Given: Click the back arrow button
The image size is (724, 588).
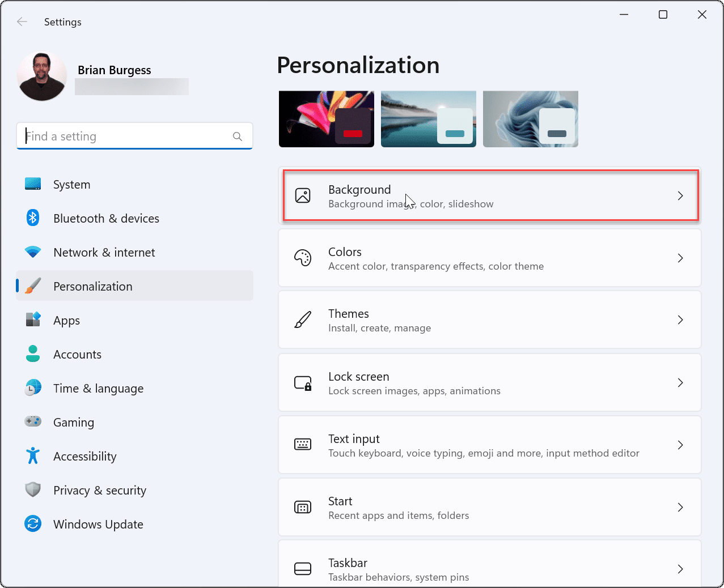Looking at the screenshot, I should pyautogui.click(x=22, y=22).
